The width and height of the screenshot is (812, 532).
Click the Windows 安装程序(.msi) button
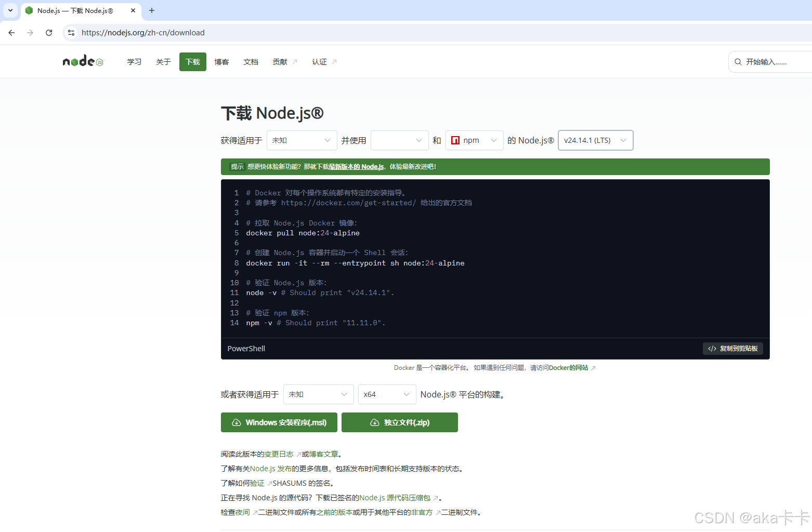point(279,422)
